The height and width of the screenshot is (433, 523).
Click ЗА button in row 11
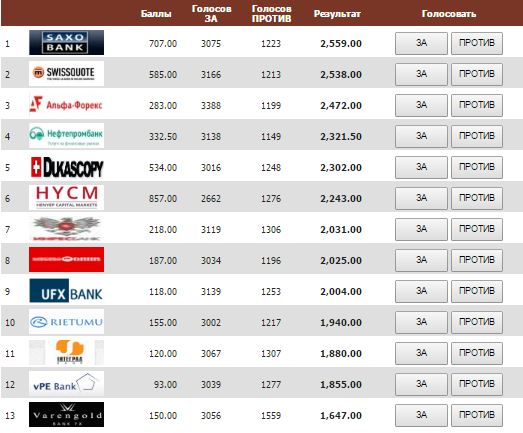pos(421,354)
